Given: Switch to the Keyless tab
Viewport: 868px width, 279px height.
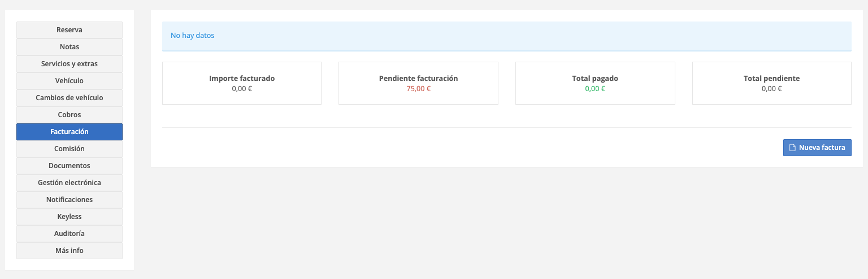Looking at the screenshot, I should point(70,217).
